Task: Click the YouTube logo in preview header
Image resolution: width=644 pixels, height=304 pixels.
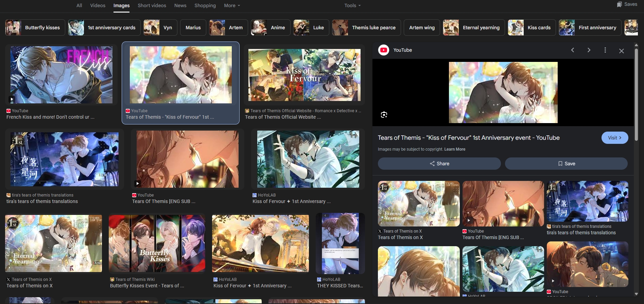Action: coord(384,50)
